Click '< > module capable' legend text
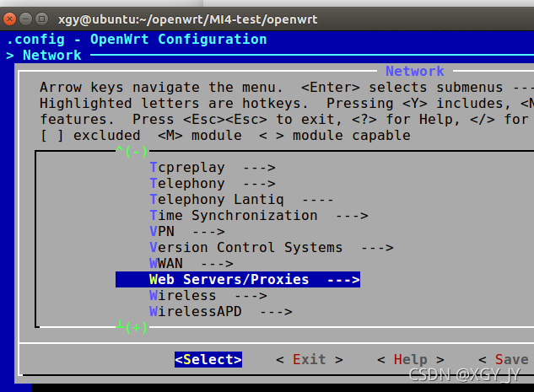 (x=335, y=136)
